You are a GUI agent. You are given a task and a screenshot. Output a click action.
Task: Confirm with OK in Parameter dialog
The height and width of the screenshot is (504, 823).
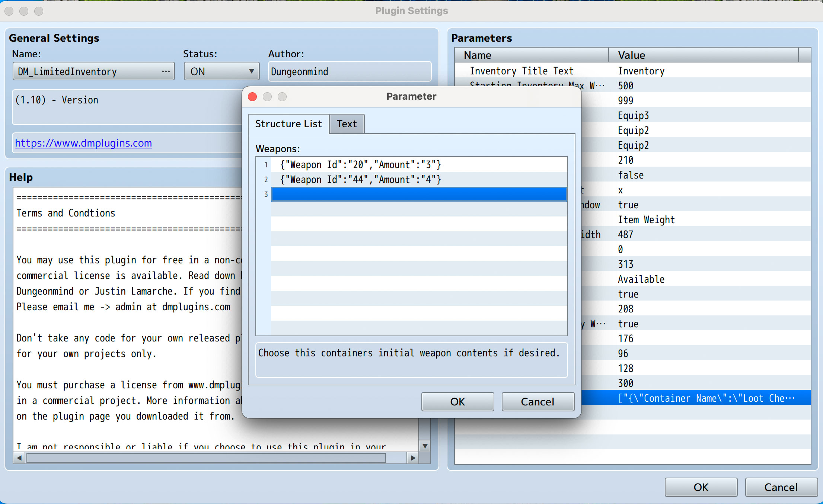coord(457,402)
